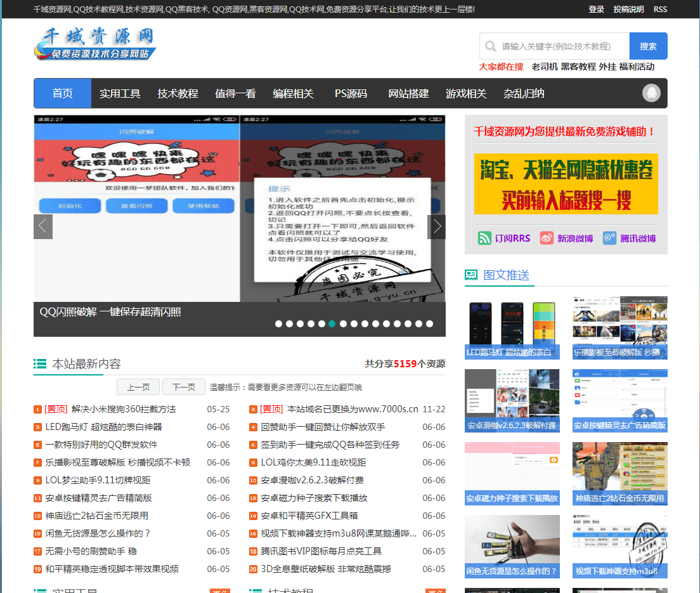Open the 杂乱归纳 menu item
The image size is (700, 593).
point(524,93)
